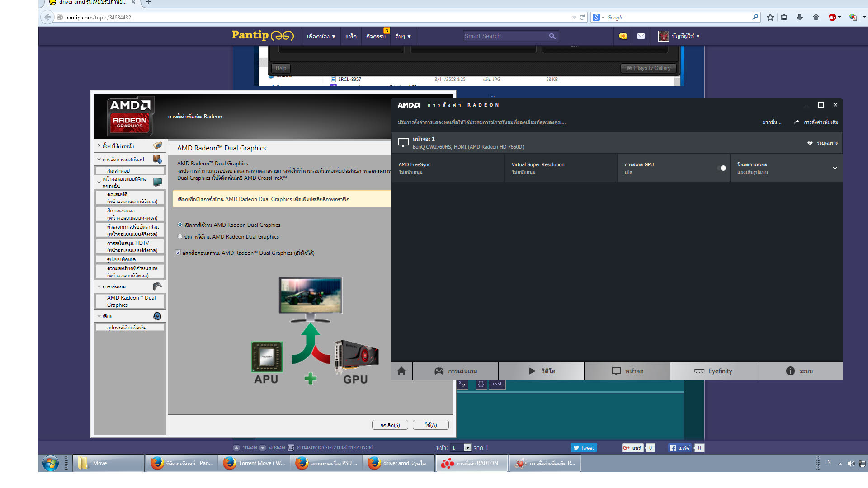Open the Firefox bookmarks list icon
Viewport: 868px width, 488px height.
(x=784, y=17)
